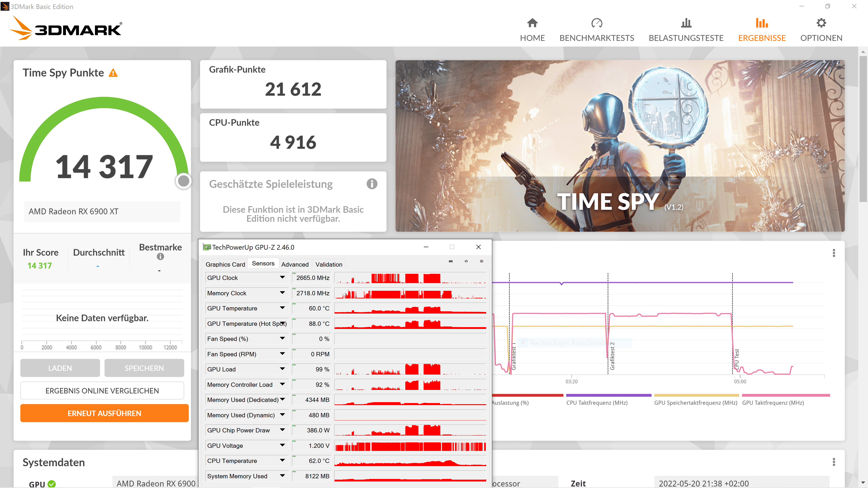The image size is (868, 488).
Task: Expand the Memory Used (Dedicated) dropdown
Action: (282, 399)
